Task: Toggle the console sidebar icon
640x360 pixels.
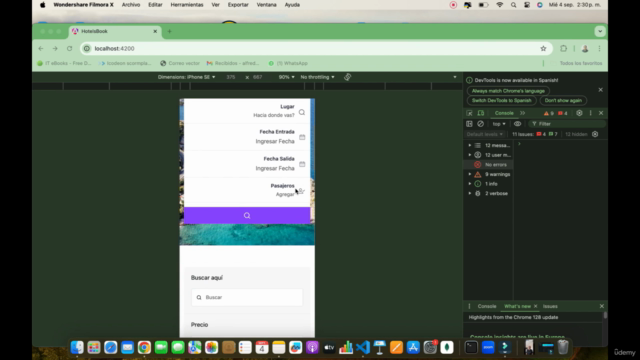Action: tap(469, 124)
